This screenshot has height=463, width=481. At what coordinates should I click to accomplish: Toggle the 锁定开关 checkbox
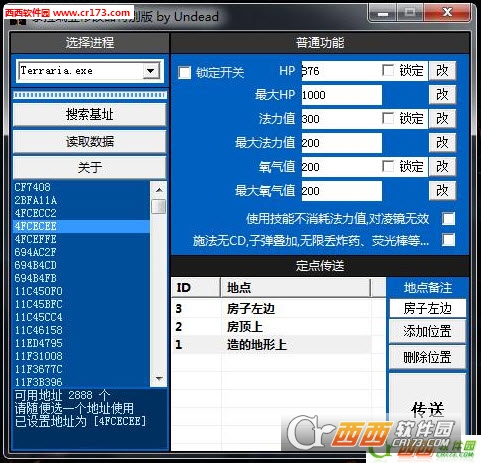tap(184, 72)
